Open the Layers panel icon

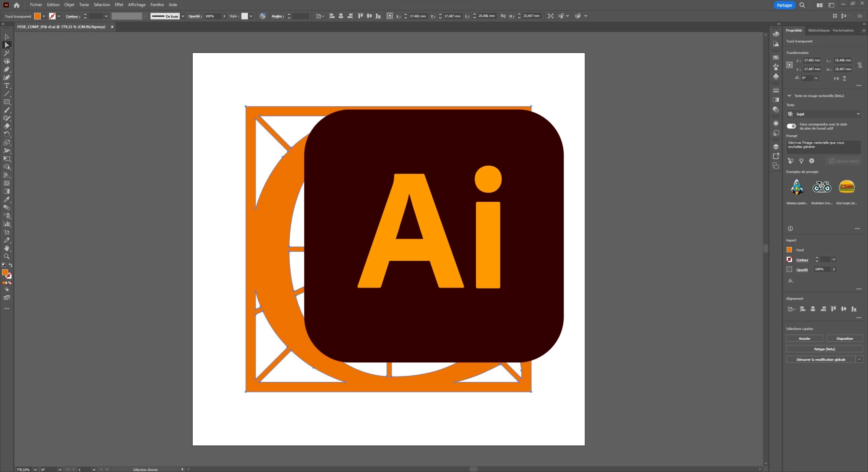pos(776,147)
